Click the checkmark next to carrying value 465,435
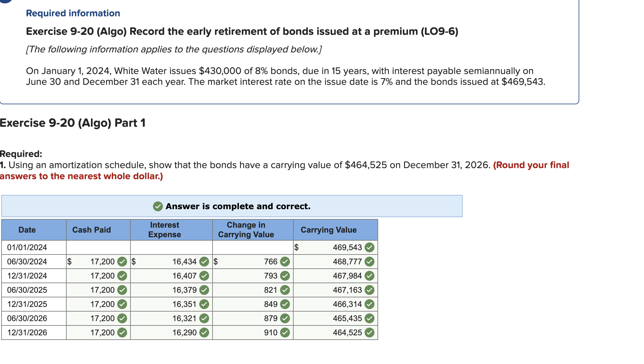 tap(370, 318)
